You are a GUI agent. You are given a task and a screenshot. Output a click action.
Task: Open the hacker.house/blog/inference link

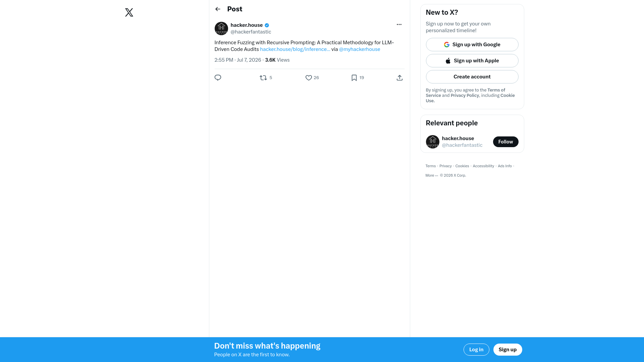pos(295,49)
